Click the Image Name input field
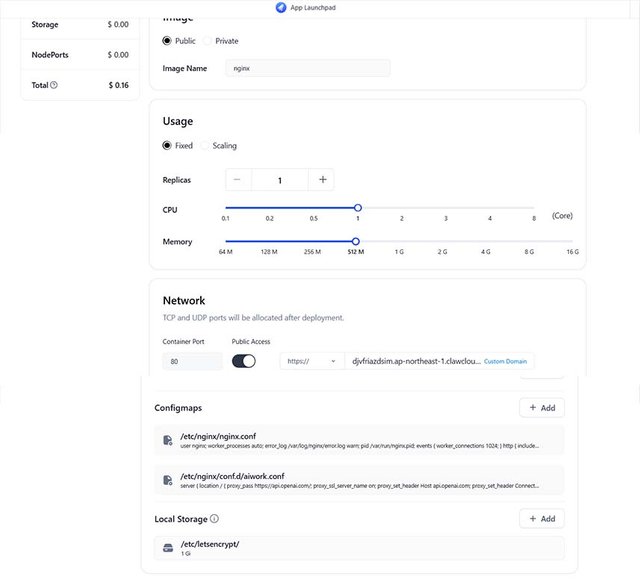The width and height of the screenshot is (640, 581). 308,69
